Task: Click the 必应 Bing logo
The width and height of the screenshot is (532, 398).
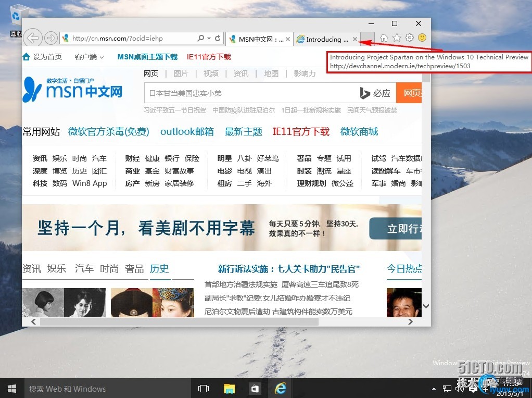Action: 375,93
